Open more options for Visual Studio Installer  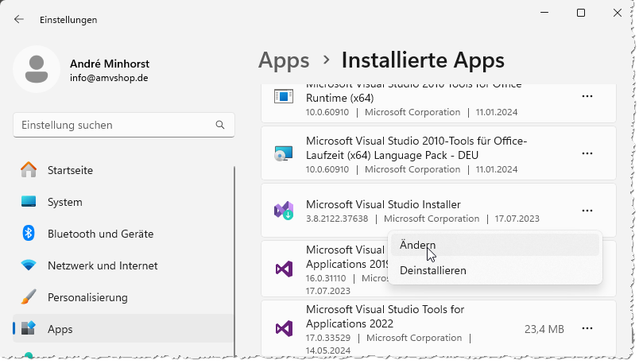pos(587,211)
